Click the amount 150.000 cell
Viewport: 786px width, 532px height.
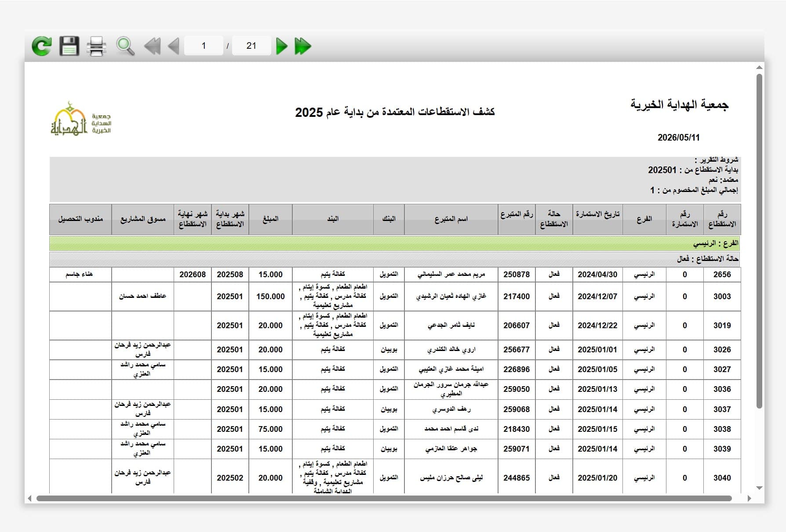pyautogui.click(x=270, y=297)
